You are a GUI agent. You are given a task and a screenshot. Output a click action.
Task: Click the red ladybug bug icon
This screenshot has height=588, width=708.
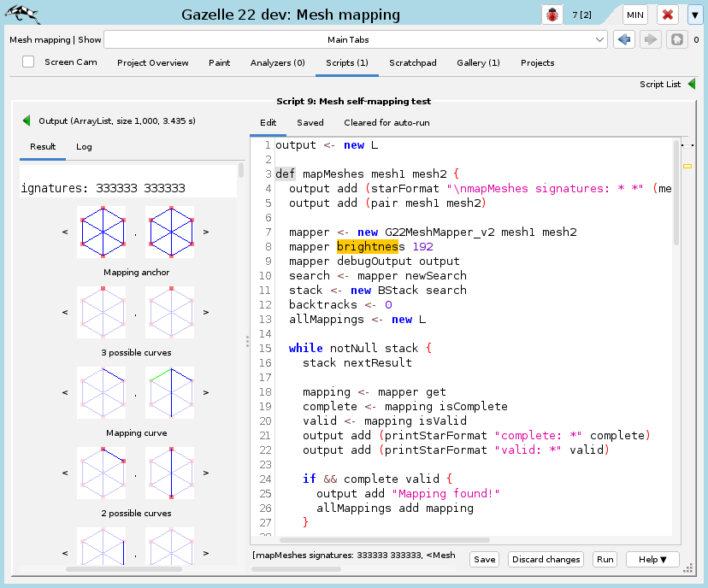click(552, 15)
